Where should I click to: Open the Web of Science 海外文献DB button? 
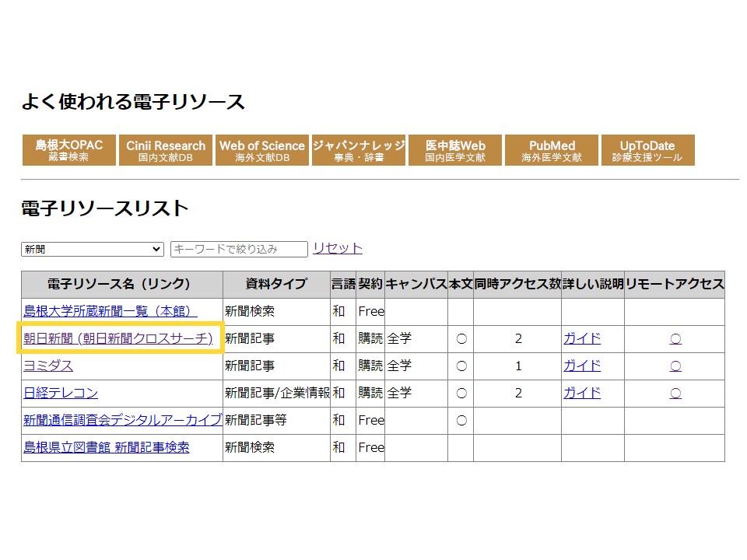(x=262, y=150)
